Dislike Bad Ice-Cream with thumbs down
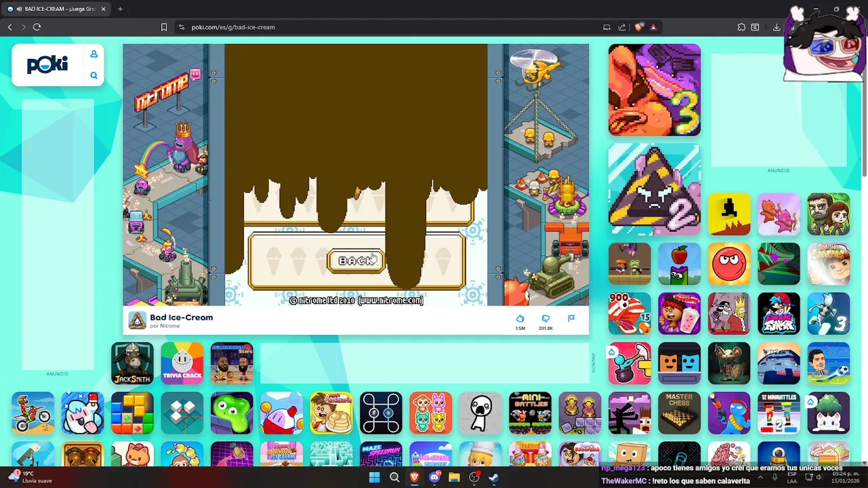The height and width of the screenshot is (488, 868). (545, 318)
